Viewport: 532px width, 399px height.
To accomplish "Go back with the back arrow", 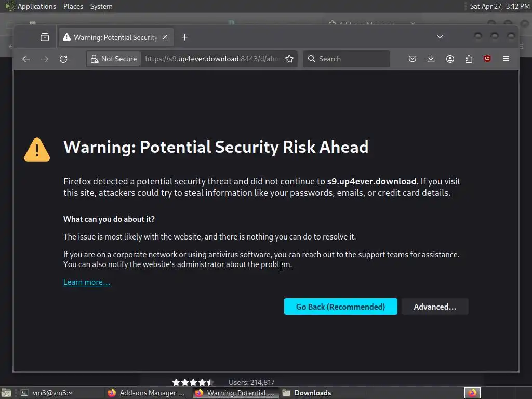I will [26, 59].
